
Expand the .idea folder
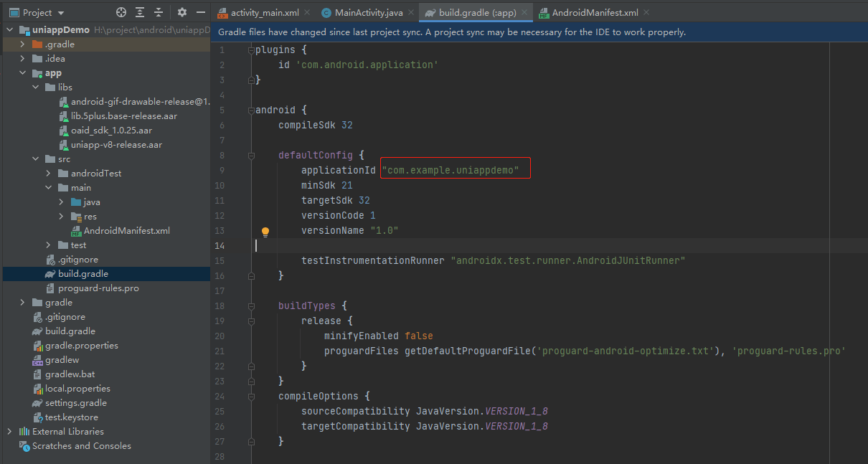coord(22,59)
